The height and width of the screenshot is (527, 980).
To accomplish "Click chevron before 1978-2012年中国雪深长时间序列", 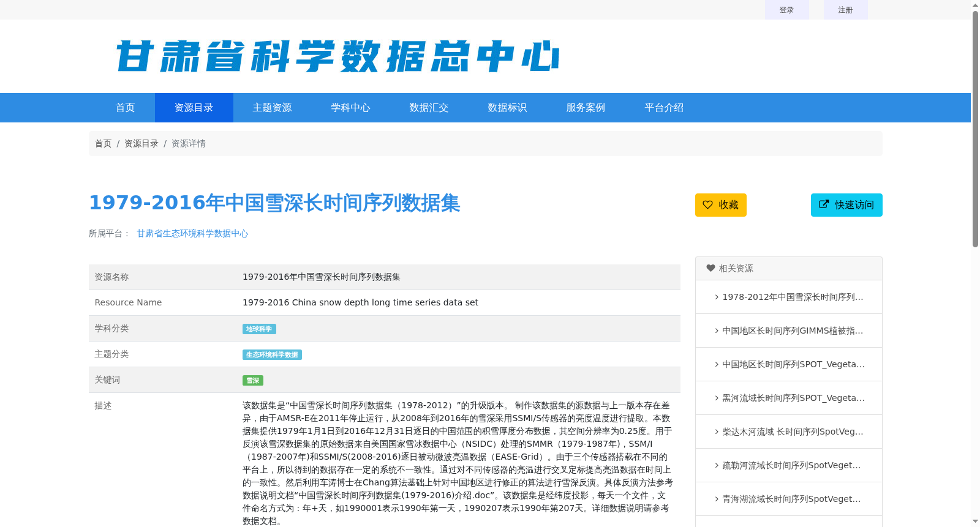I will pyautogui.click(x=717, y=297).
